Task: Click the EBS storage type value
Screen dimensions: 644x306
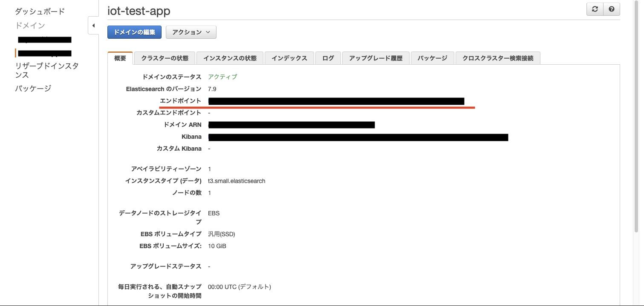Action: pyautogui.click(x=214, y=213)
